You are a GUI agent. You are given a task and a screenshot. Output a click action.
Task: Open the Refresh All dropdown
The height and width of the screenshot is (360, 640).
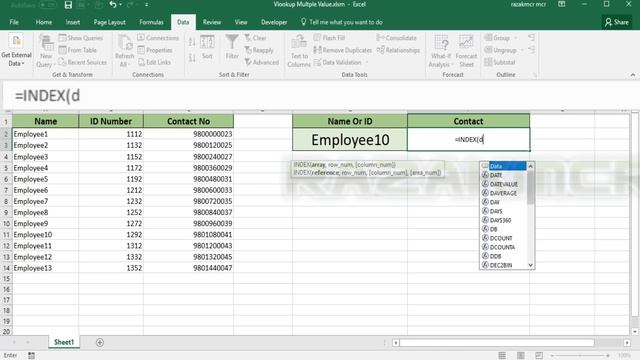click(x=124, y=52)
